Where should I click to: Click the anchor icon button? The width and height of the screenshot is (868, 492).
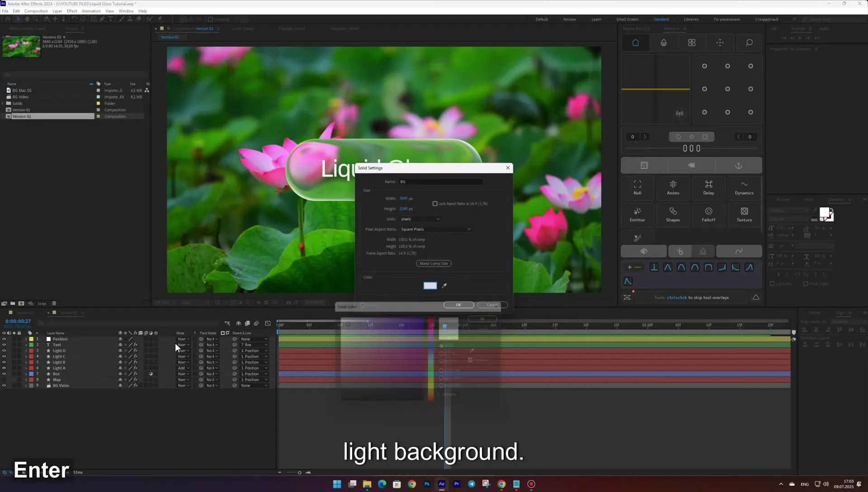pyautogui.click(x=739, y=166)
